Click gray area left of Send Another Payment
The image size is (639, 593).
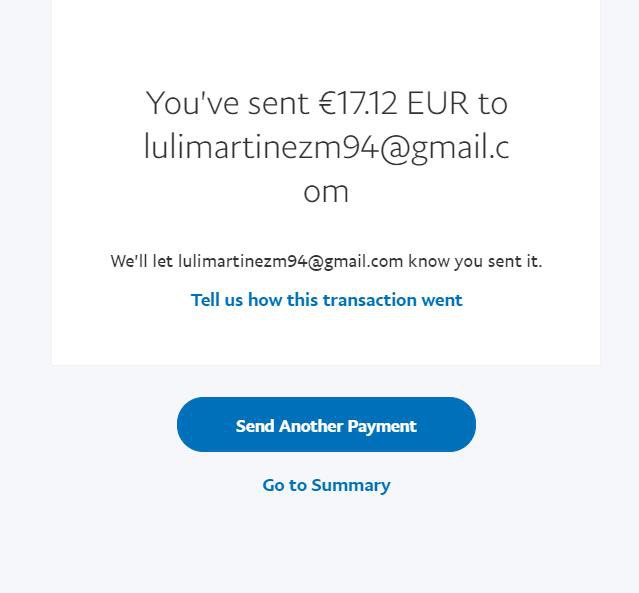tap(90, 425)
